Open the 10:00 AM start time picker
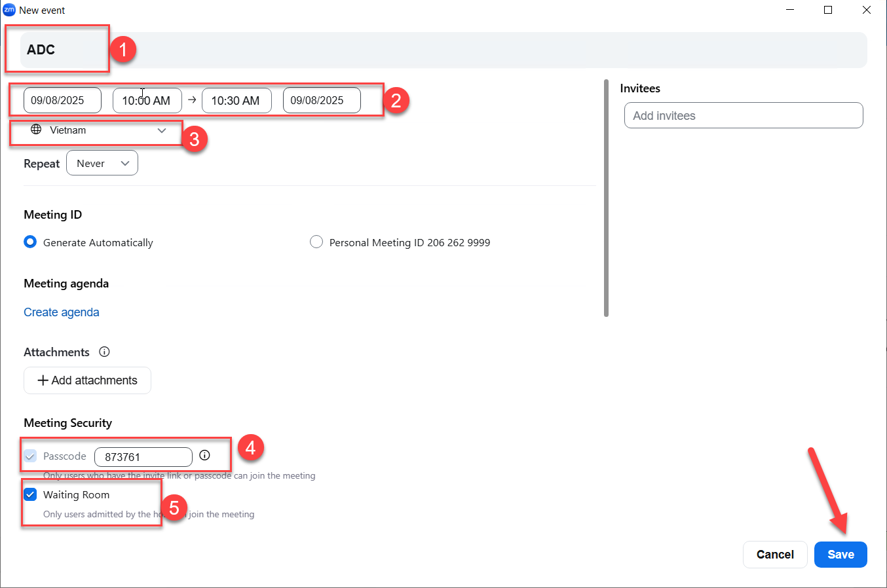Image resolution: width=887 pixels, height=588 pixels. click(147, 100)
